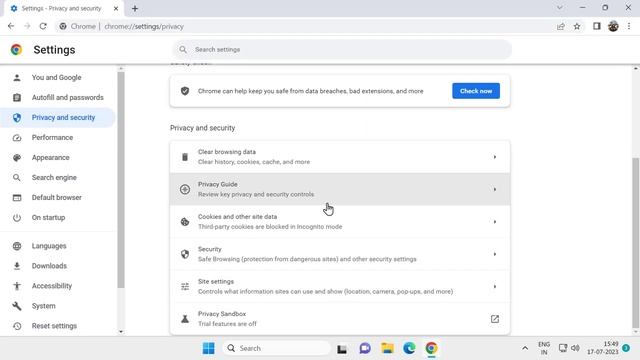Click the Chrome logo beside the Settings title
This screenshot has height=360, width=640.
(x=16, y=49)
